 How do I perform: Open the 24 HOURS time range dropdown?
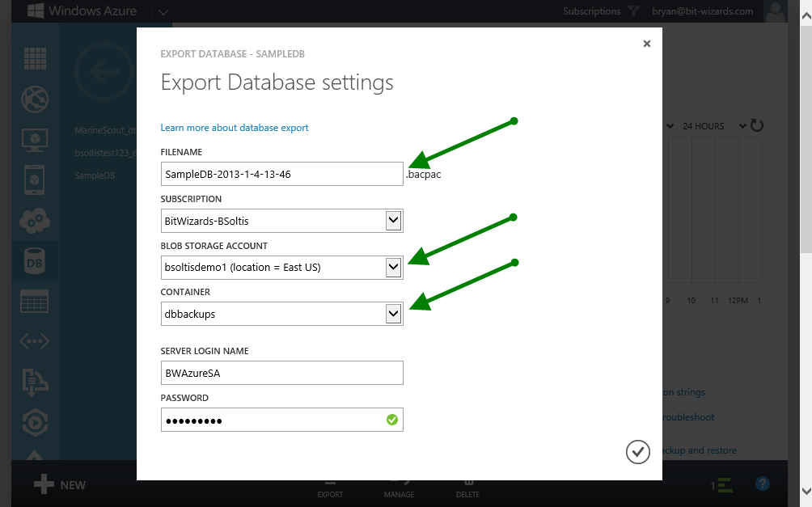tap(742, 126)
